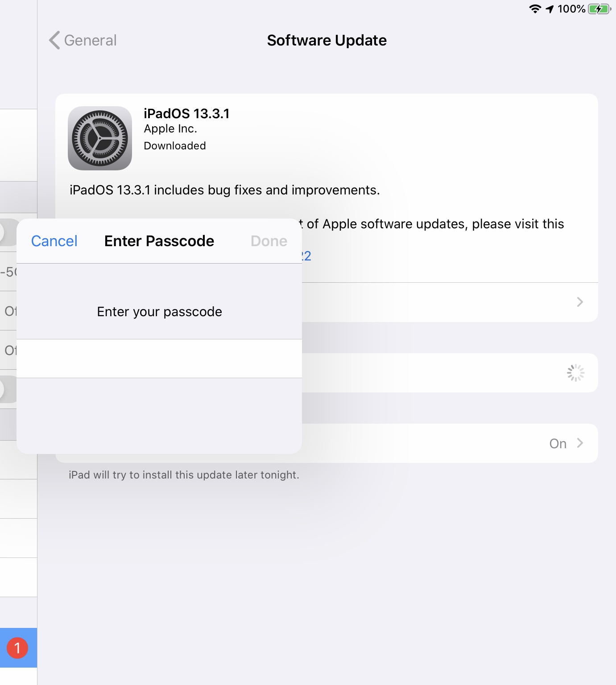Tap the red notification badge showing 1
Viewport: 616px width, 685px height.
(x=17, y=648)
